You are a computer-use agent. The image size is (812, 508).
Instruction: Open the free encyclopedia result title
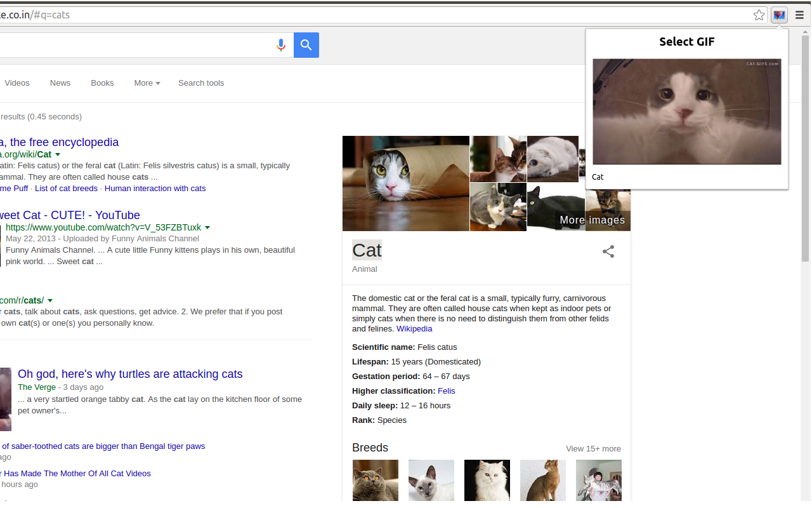pyautogui.click(x=60, y=142)
